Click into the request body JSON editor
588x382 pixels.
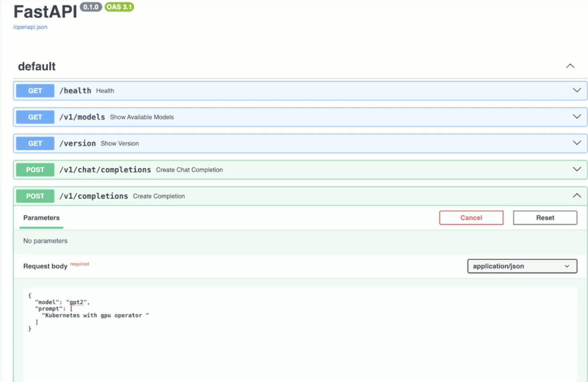coord(300,335)
